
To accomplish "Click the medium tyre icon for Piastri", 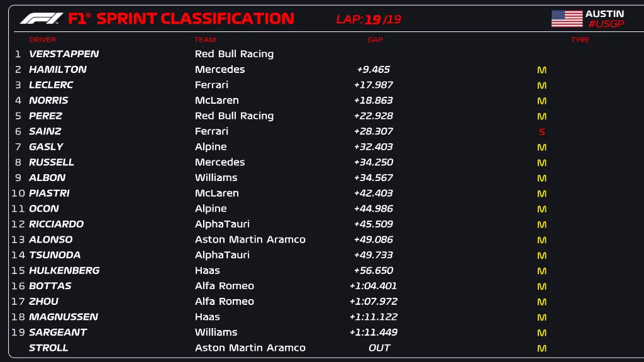I will pyautogui.click(x=541, y=194).
